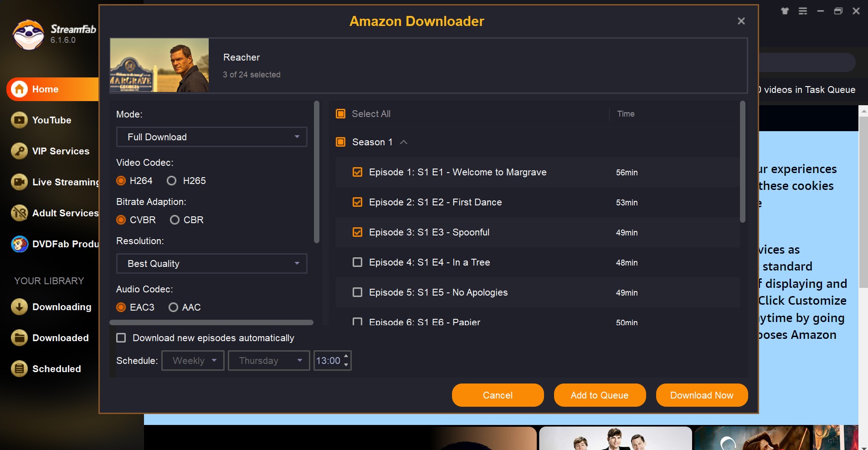Enable Download new episodes automatically

click(121, 337)
